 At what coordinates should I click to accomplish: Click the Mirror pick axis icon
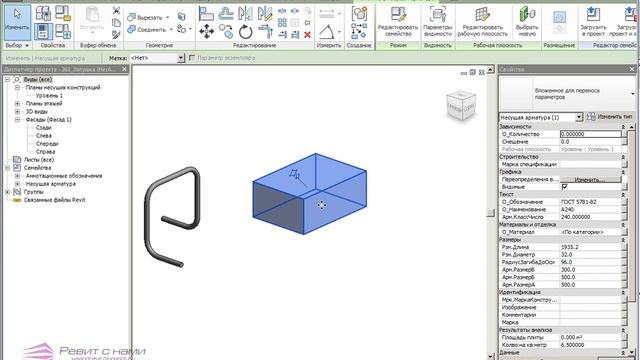[245, 14]
